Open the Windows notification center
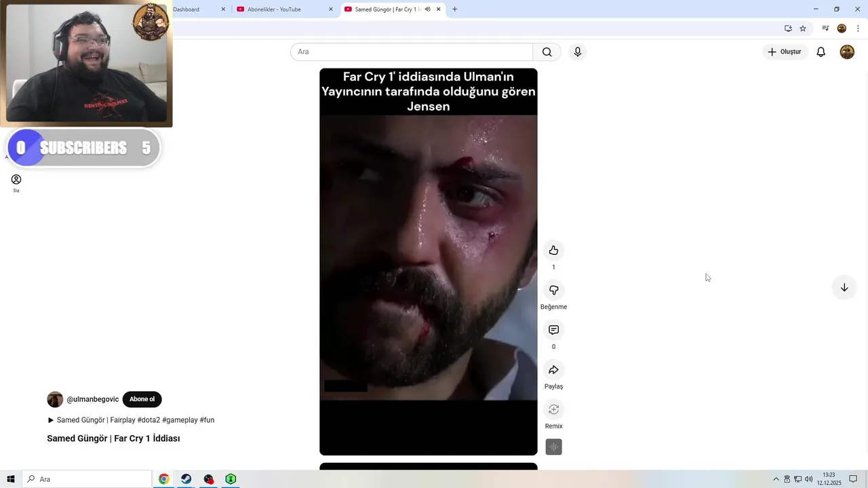 point(853,479)
